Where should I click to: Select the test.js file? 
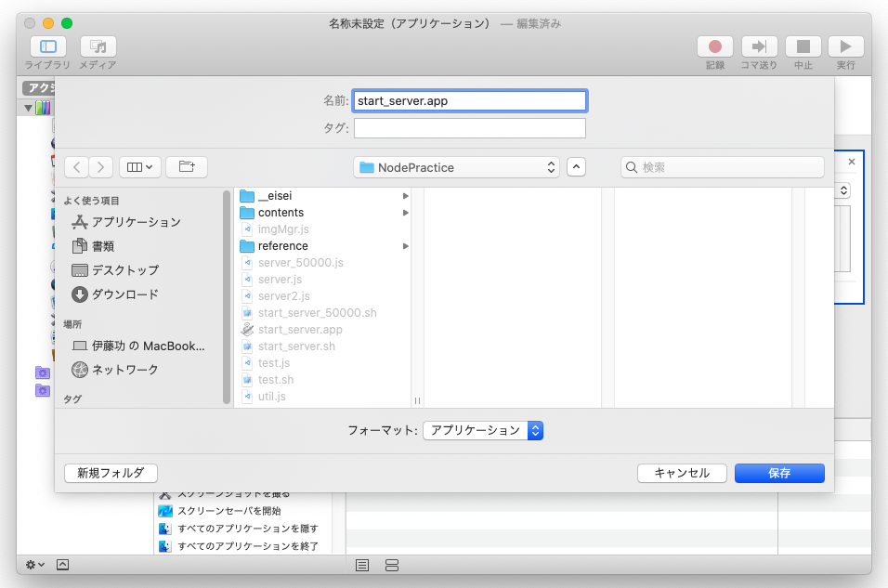266,363
